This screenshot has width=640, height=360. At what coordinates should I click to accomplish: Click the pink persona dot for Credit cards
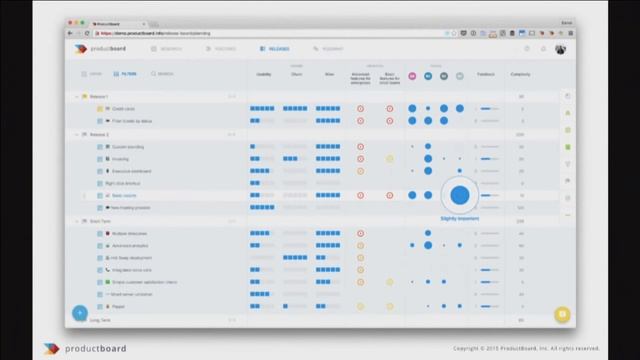coord(412,109)
